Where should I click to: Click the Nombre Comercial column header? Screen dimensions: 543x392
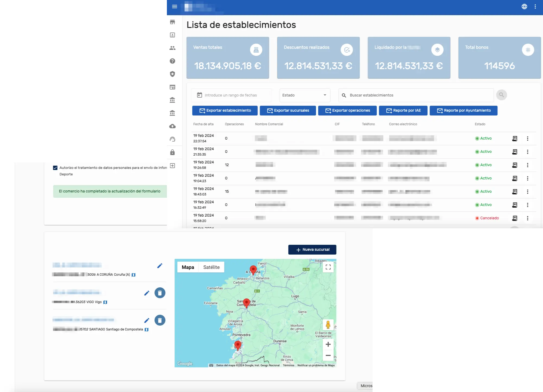[269, 124]
